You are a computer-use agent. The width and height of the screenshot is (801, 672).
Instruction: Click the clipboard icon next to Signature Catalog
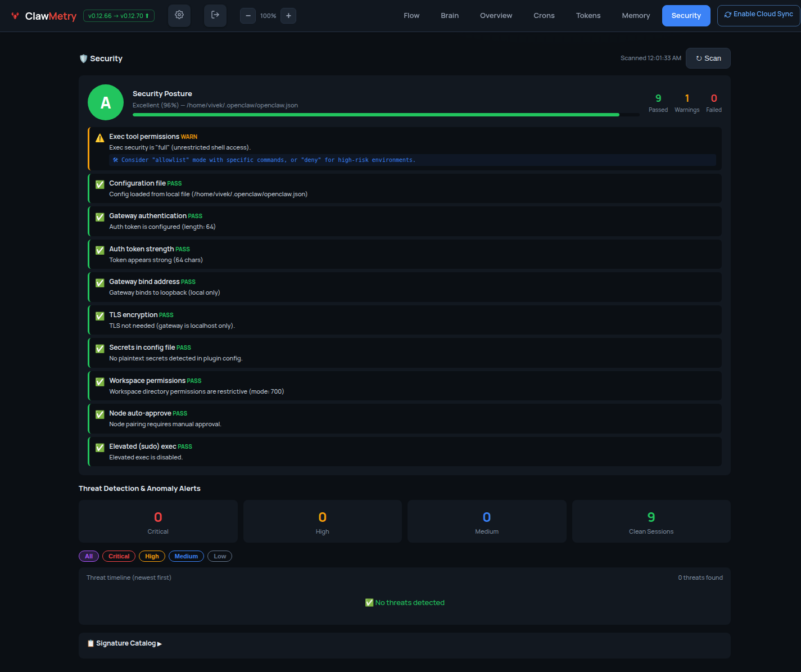coord(90,643)
